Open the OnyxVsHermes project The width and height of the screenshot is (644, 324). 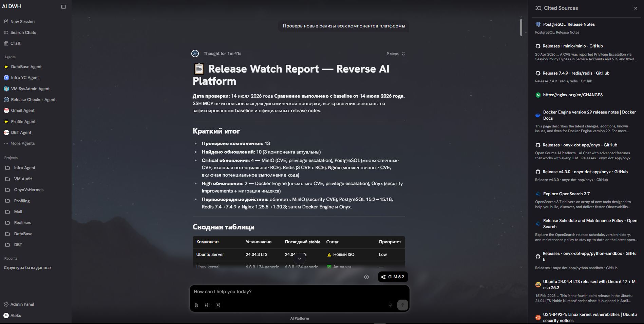click(x=29, y=190)
